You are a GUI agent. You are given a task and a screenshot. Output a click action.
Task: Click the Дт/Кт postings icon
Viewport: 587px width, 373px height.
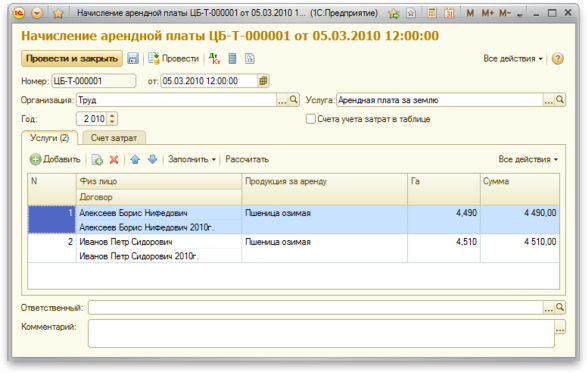tap(215, 58)
